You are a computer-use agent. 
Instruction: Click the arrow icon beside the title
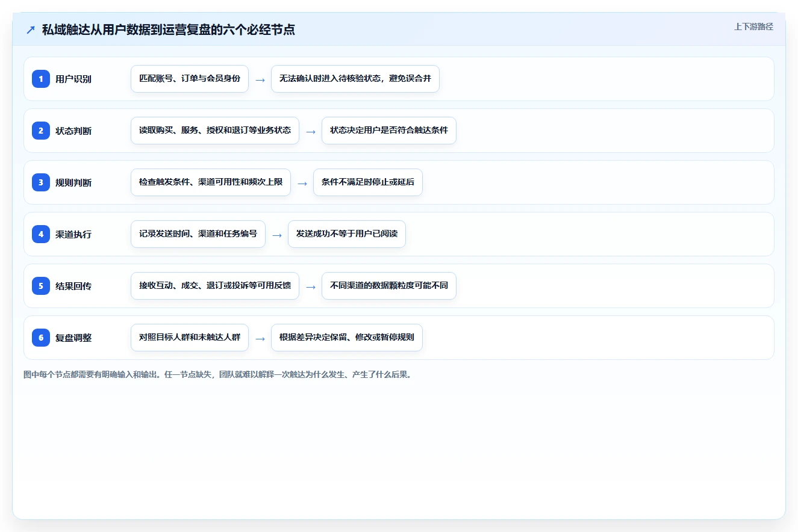(31, 29)
